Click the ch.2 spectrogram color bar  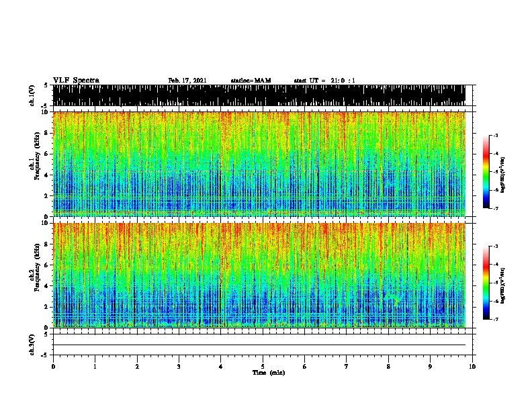click(x=486, y=283)
